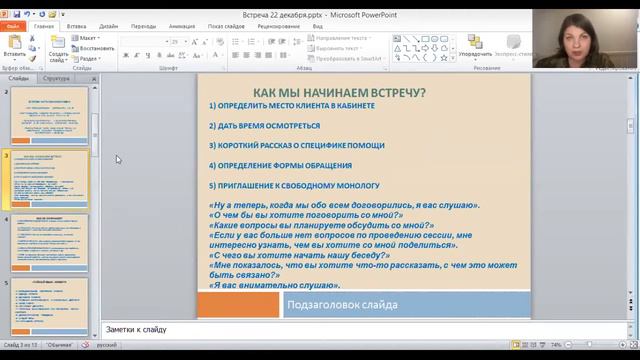Open the text columns options
The width and height of the screenshot is (640, 360).
pyautogui.click(x=284, y=55)
